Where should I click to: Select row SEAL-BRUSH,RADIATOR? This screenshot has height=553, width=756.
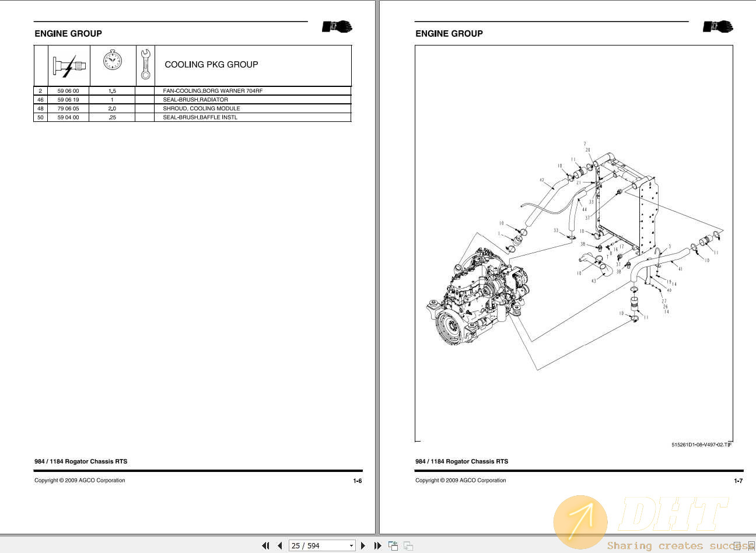(x=192, y=100)
